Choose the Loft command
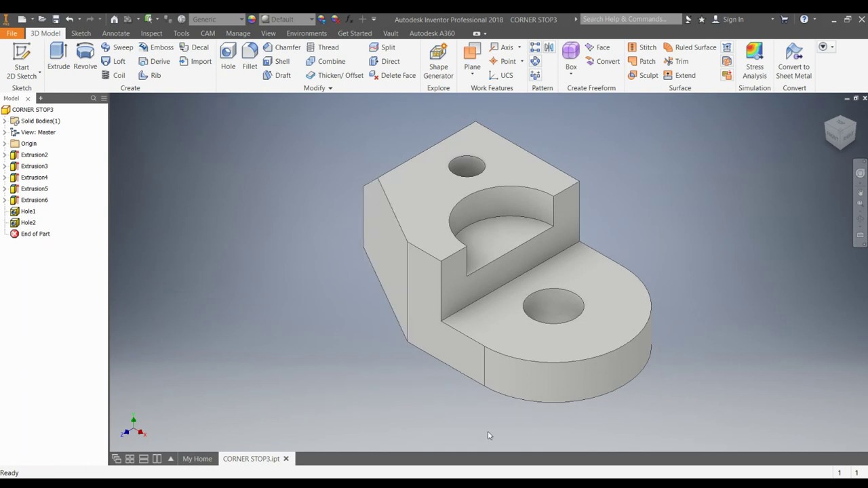This screenshot has width=868, height=488. (x=113, y=62)
